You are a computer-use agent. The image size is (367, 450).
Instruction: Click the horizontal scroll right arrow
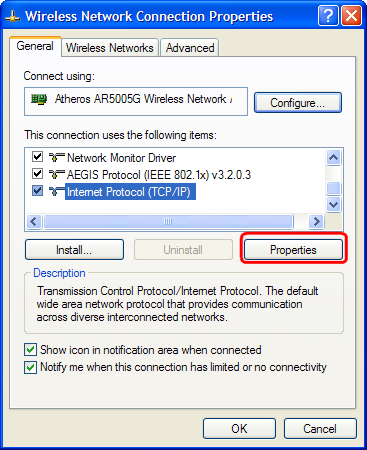(316, 221)
